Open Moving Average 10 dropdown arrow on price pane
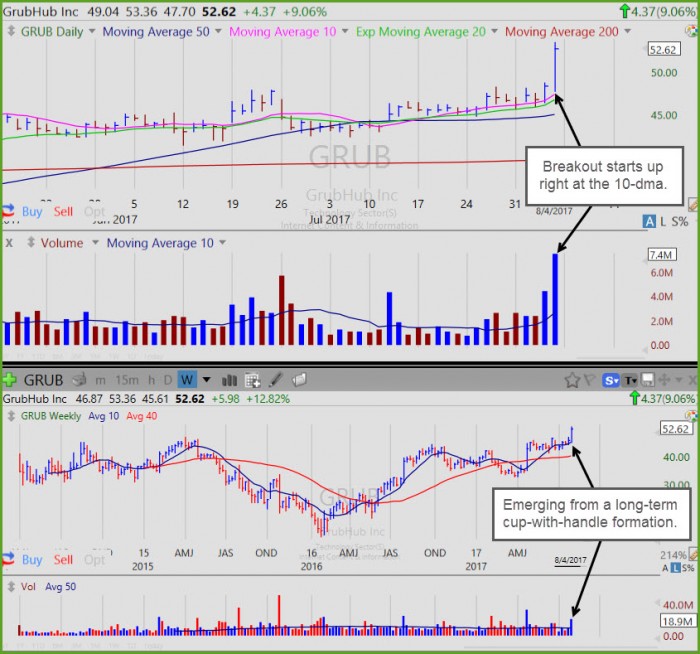 pos(345,31)
